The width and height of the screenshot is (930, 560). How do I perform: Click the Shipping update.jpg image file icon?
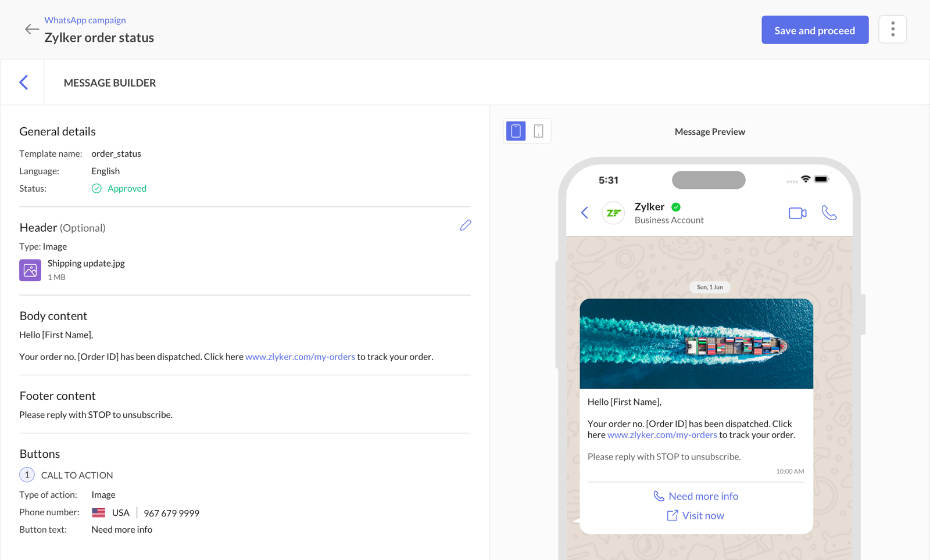tap(30, 270)
